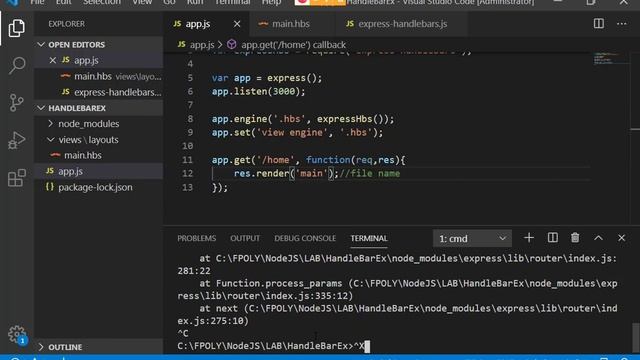
Task: Open the Help menu
Action: point(271,2)
